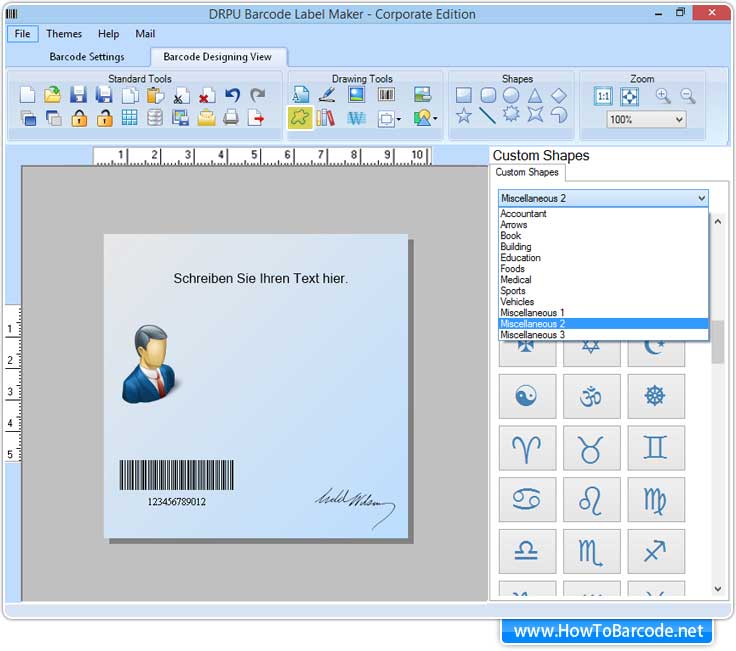This screenshot has width=736, height=651.
Task: Choose Accountant from the shapes list
Action: coord(603,214)
